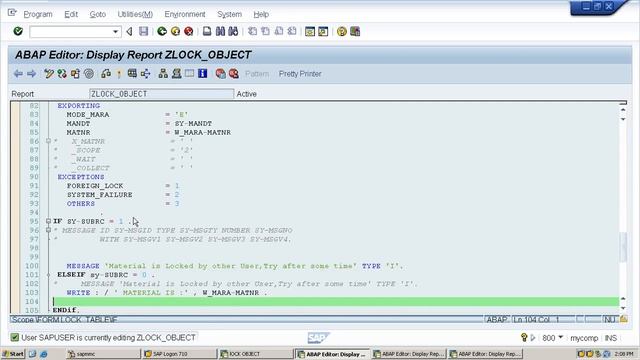
Task: Expand status bar with the small triangle
Action: (x=533, y=338)
